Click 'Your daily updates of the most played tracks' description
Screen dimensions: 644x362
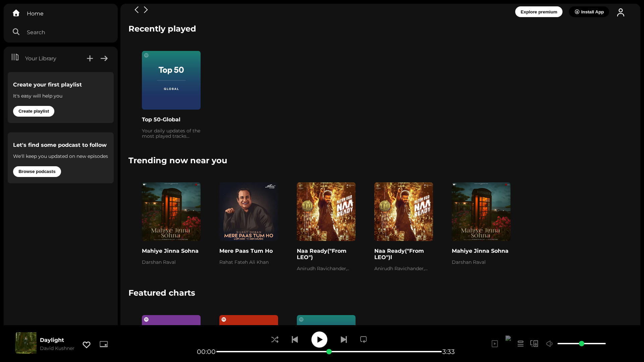(171, 133)
